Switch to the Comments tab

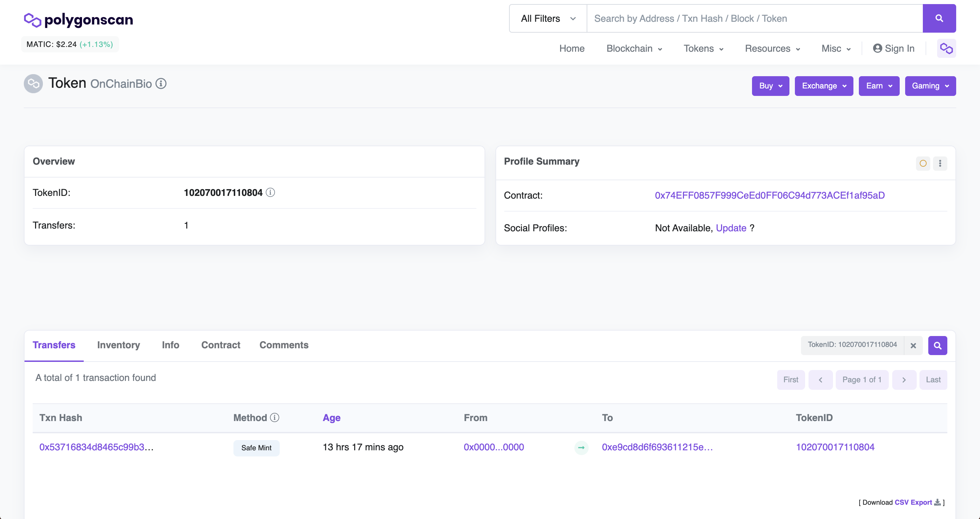[283, 345]
